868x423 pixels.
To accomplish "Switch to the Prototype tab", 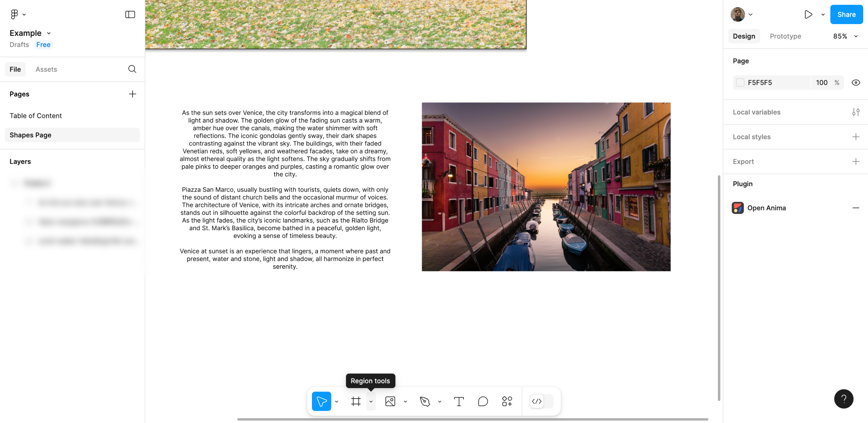I will pyautogui.click(x=785, y=36).
